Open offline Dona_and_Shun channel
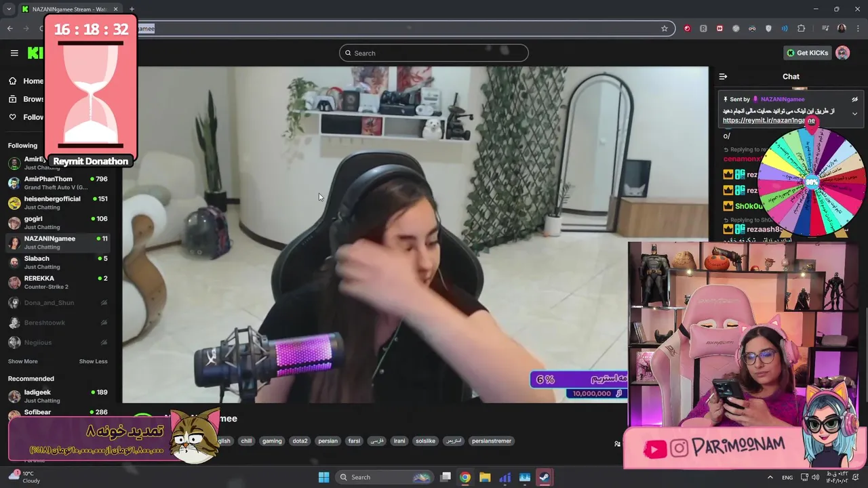Screen dimensions: 868x488 (x=58, y=303)
